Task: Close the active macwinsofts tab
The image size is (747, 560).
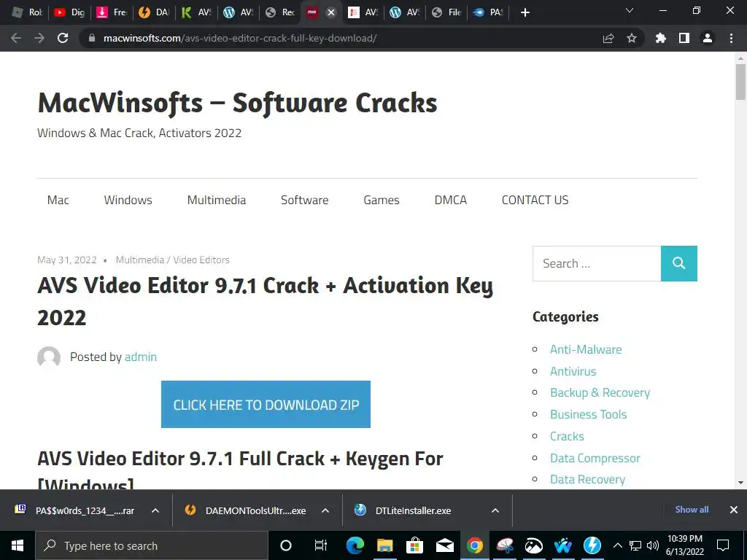Action: tap(331, 12)
